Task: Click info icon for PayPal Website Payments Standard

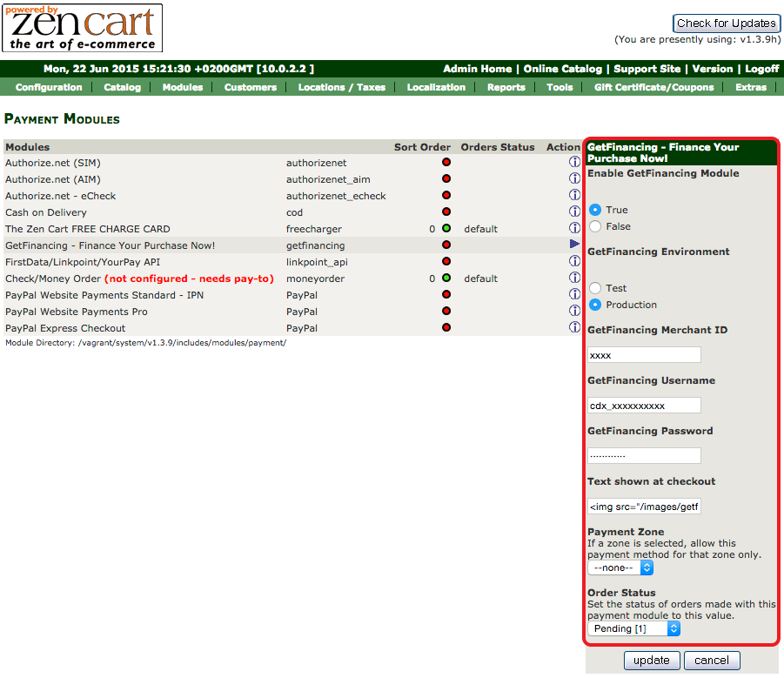Action: [574, 293]
